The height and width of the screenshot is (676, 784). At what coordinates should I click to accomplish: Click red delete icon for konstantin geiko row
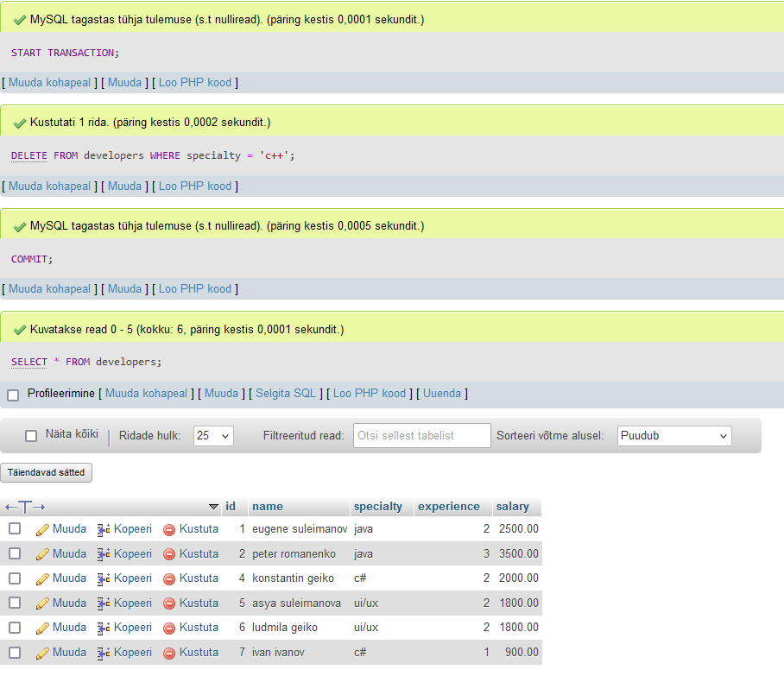[x=169, y=578]
